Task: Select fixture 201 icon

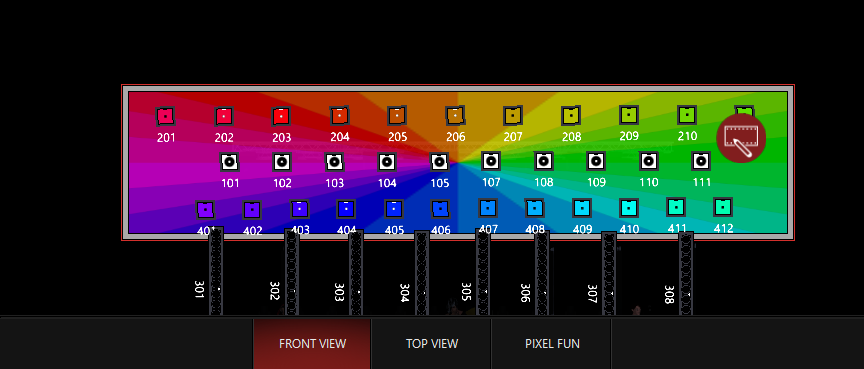Action: point(165,117)
